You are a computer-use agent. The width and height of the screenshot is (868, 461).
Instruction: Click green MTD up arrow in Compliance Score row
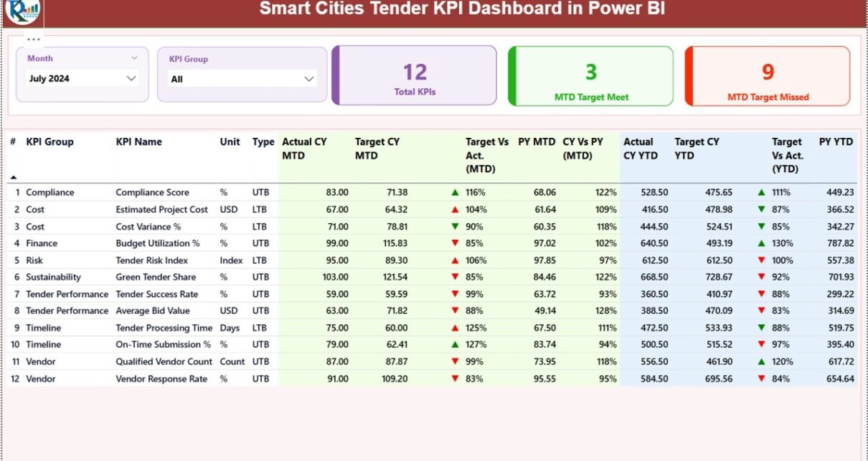coord(455,192)
